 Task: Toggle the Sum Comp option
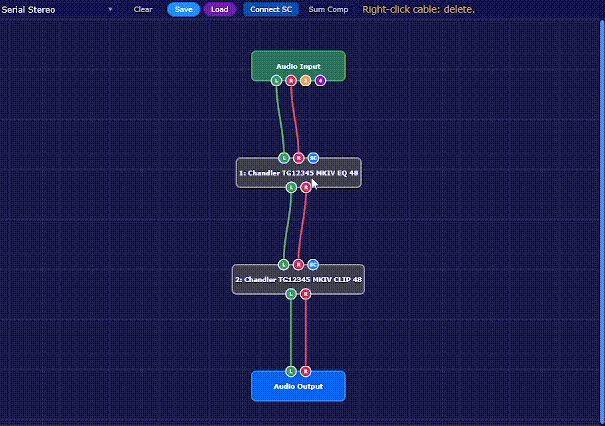point(328,9)
